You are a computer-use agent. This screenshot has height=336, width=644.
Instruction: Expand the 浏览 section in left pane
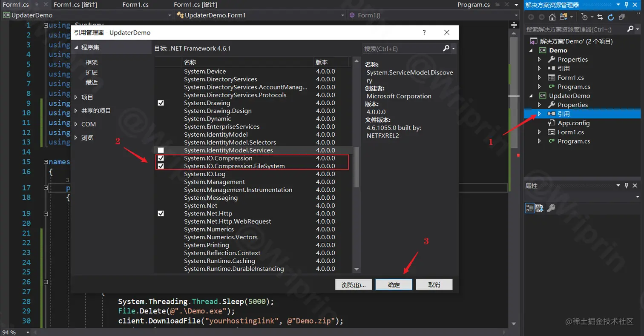pos(76,138)
